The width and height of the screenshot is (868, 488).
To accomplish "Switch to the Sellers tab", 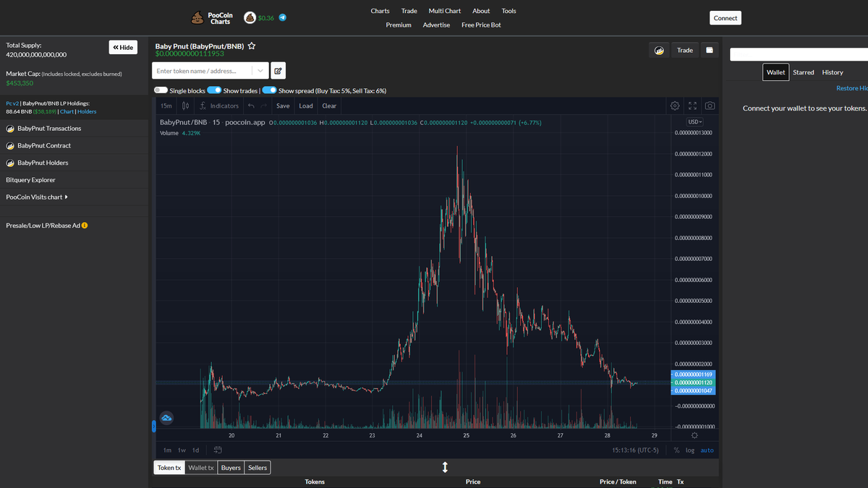I will pyautogui.click(x=258, y=468).
